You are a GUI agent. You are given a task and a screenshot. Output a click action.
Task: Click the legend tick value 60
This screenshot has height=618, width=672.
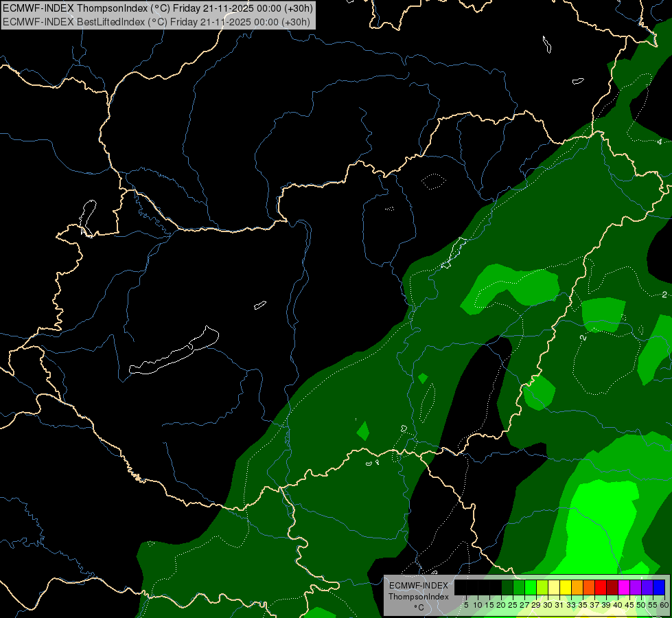664,605
